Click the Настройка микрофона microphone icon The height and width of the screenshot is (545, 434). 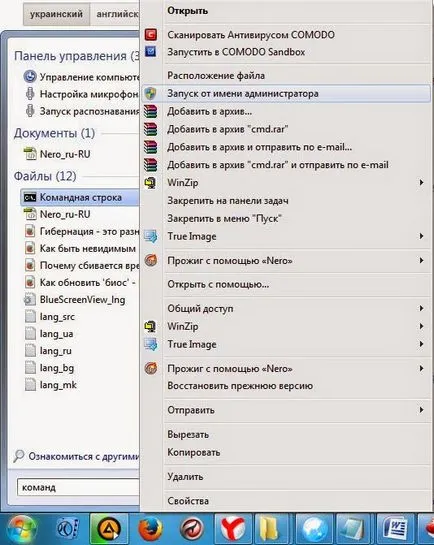pos(30,94)
